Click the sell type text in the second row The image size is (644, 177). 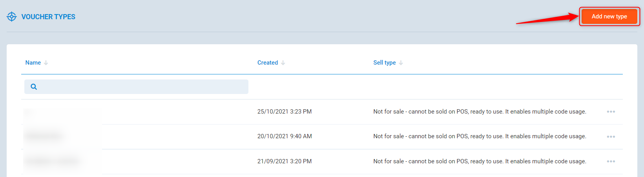pos(480,136)
